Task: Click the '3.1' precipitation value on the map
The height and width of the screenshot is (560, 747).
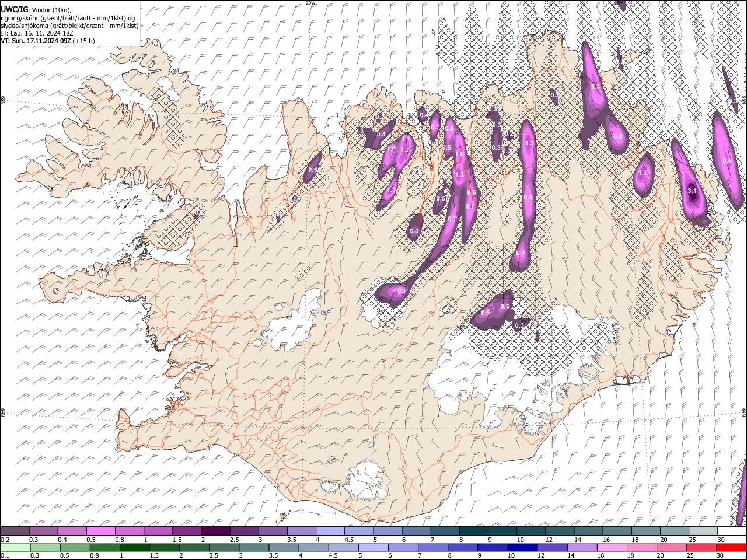Action: 693,191
